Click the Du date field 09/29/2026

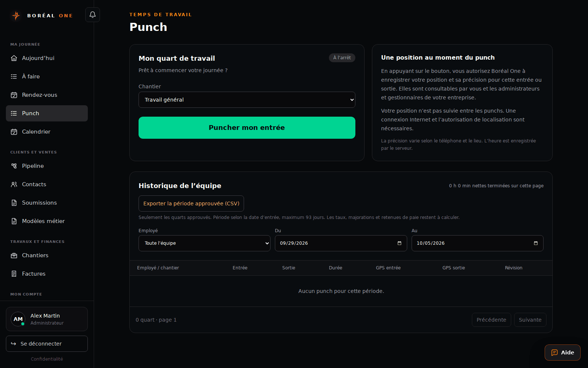tap(341, 243)
